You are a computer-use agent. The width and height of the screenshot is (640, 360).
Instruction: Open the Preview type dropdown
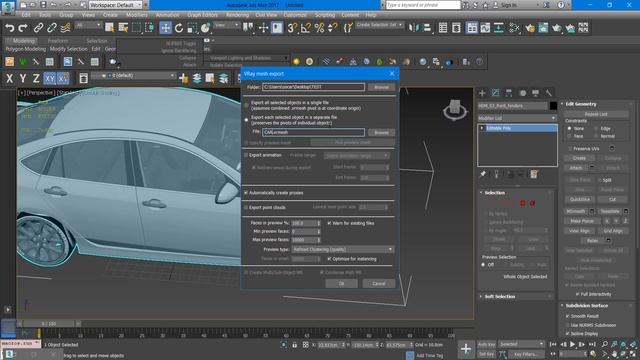(x=342, y=249)
